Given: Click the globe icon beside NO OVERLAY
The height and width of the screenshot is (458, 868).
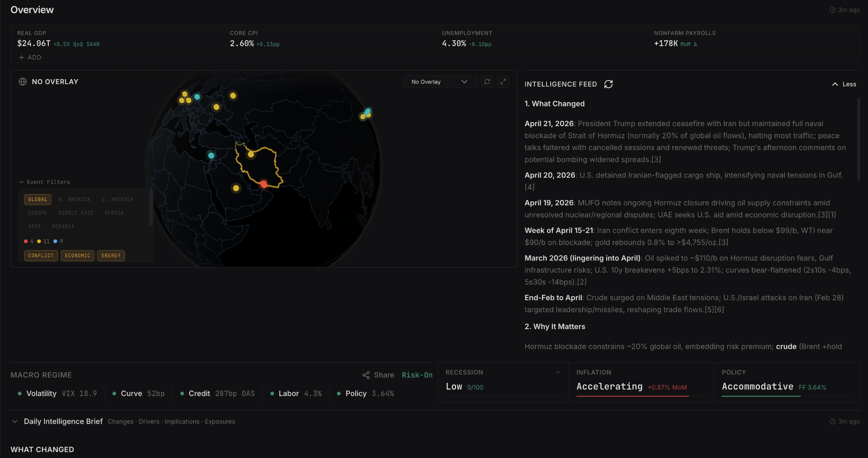Looking at the screenshot, I should click(x=23, y=82).
